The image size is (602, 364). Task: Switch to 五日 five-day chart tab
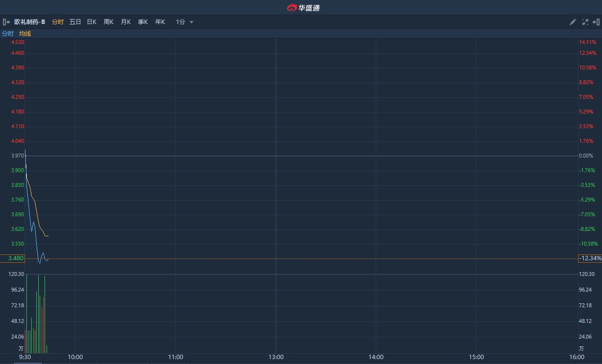coord(75,22)
